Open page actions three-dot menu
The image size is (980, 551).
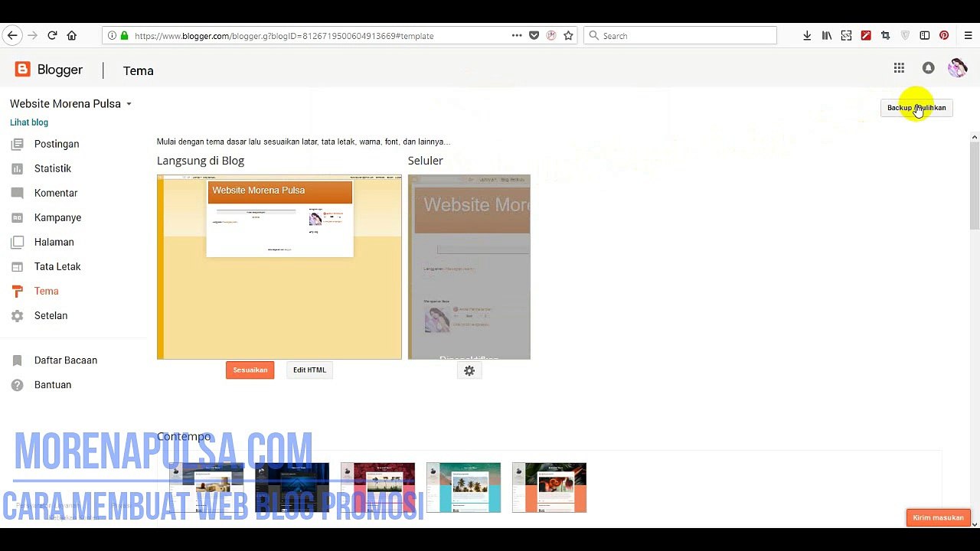[517, 35]
